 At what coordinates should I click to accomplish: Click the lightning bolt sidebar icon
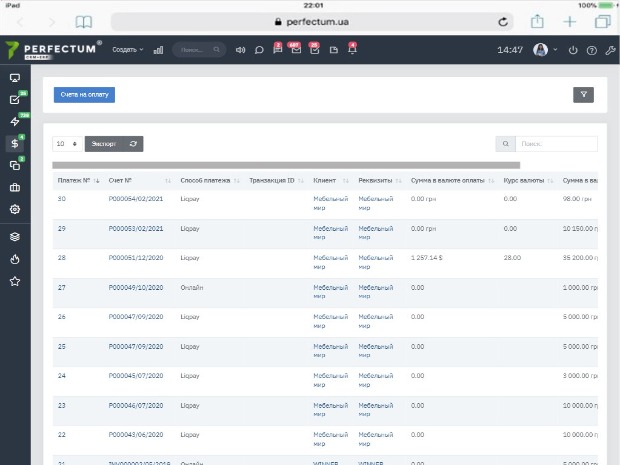point(15,121)
